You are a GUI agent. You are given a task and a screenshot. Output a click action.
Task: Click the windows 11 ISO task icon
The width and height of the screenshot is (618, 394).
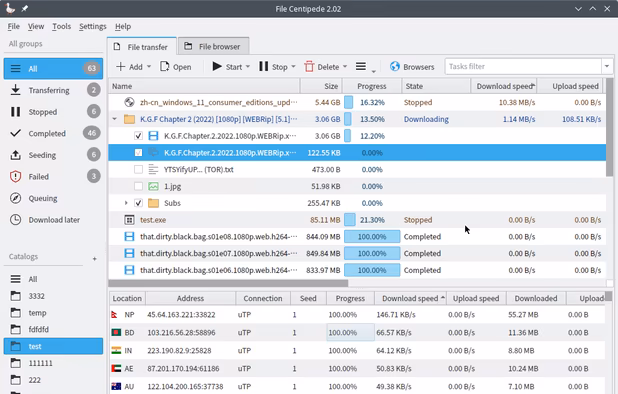pyautogui.click(x=129, y=102)
